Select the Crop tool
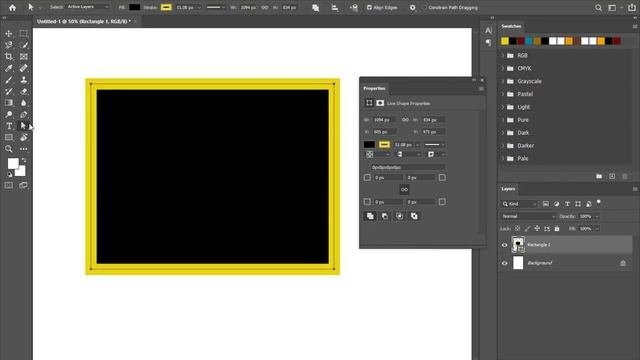The height and width of the screenshot is (360, 640). [9, 56]
